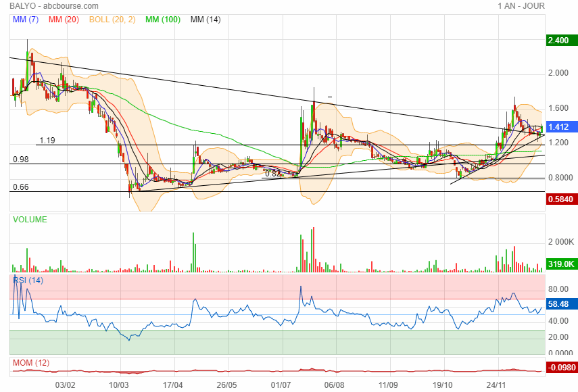Click the 17/04 date axis label
This screenshot has width=578, height=392.
pyautogui.click(x=172, y=385)
